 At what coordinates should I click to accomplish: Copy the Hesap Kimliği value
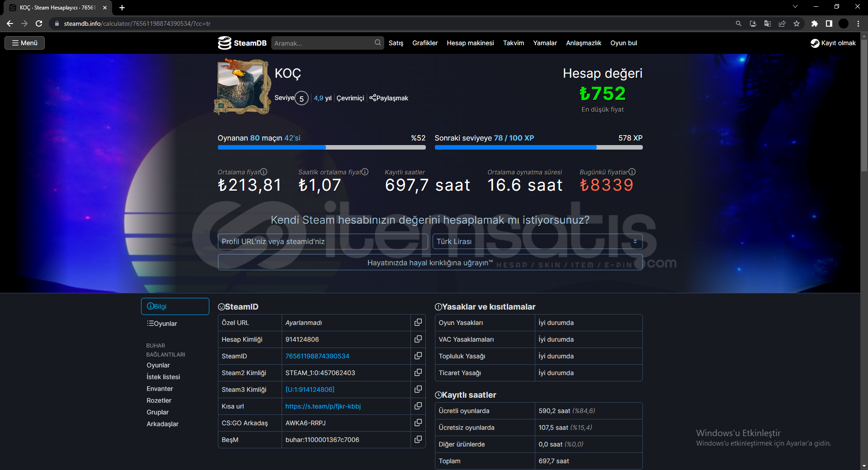[x=418, y=339]
